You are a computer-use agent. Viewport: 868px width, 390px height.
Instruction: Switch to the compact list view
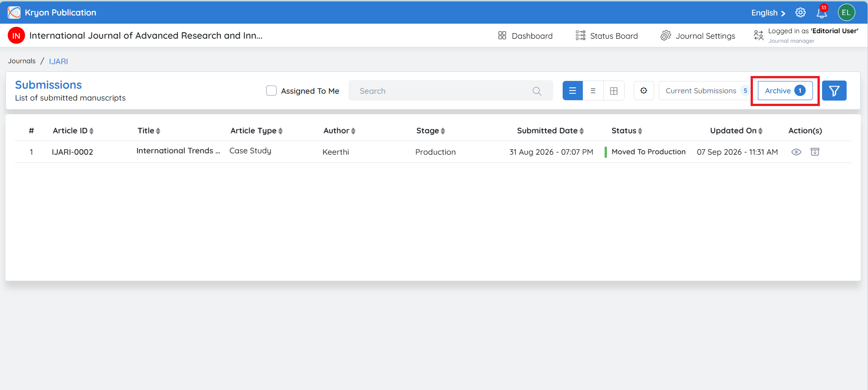[593, 91]
